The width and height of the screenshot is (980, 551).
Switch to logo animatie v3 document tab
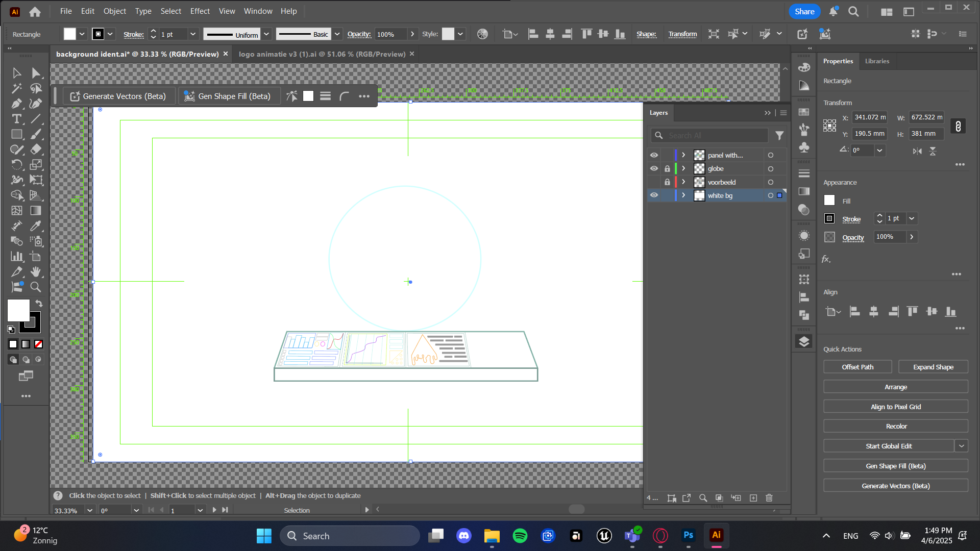(x=322, y=54)
